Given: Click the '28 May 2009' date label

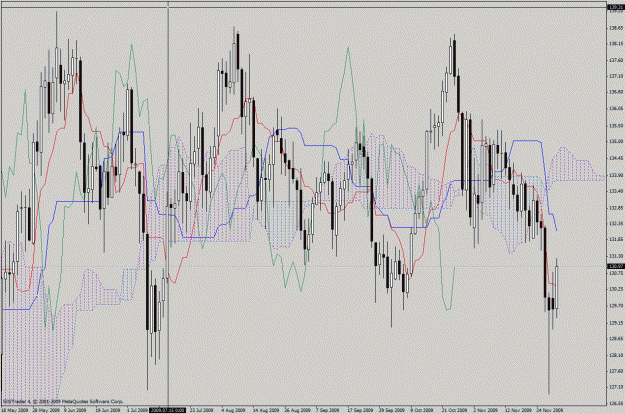Looking at the screenshot, I should point(46,410).
